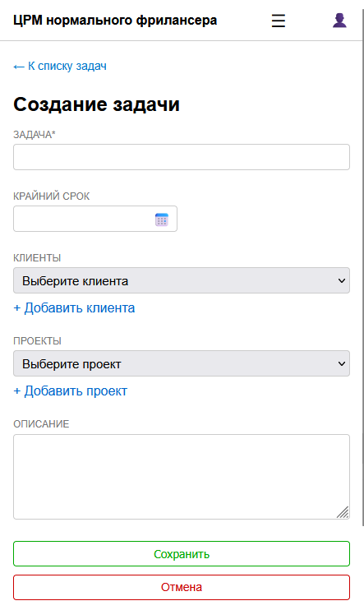This screenshot has width=364, height=610.
Task: Click the 'ЗАДАЧА*' field label
Action: click(x=35, y=135)
